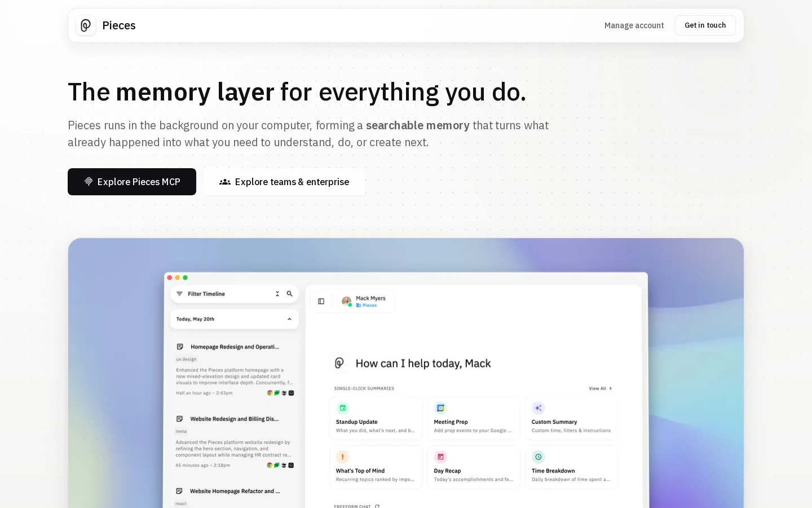Screen dimensions: 812x508
Task: Click What's Top of Mind exclamation icon
Action: [x=343, y=457]
